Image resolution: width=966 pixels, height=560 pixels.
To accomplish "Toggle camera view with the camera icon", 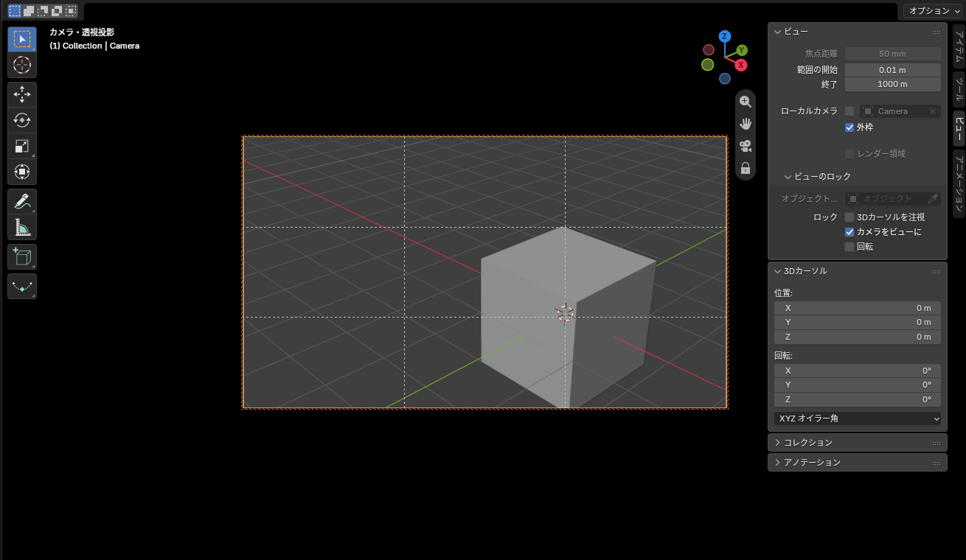I will pos(746,146).
